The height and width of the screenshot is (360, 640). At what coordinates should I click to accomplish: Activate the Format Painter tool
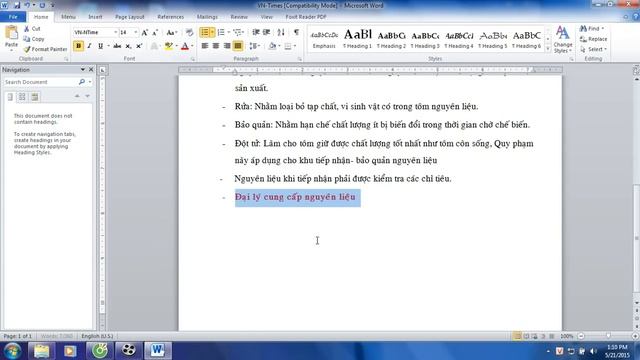45,49
